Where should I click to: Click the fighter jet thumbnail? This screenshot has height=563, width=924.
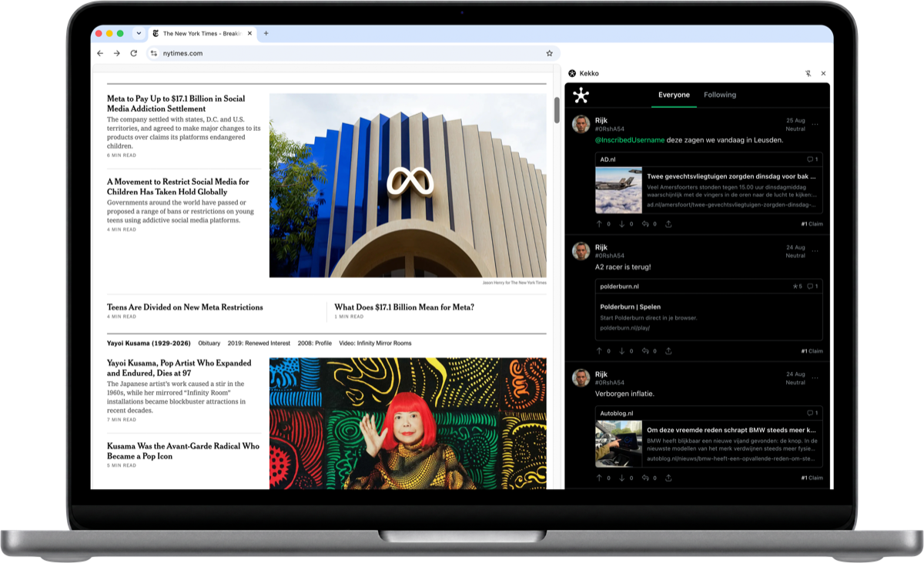[618, 190]
